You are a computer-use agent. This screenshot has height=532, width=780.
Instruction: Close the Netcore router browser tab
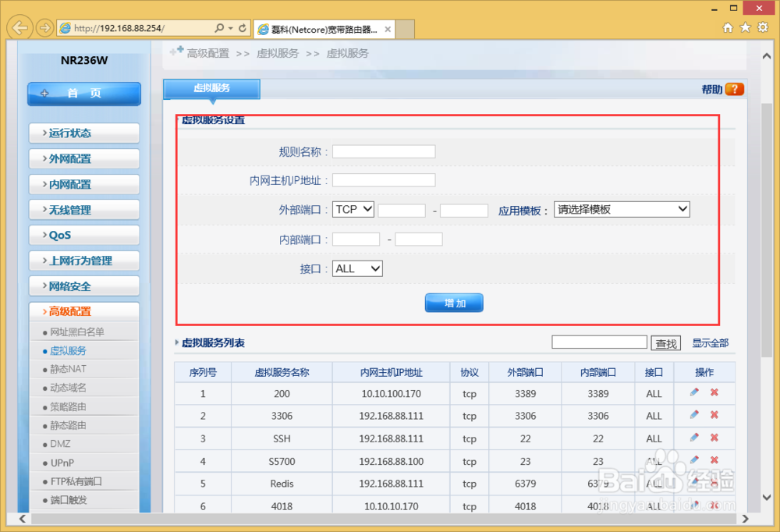[388, 30]
